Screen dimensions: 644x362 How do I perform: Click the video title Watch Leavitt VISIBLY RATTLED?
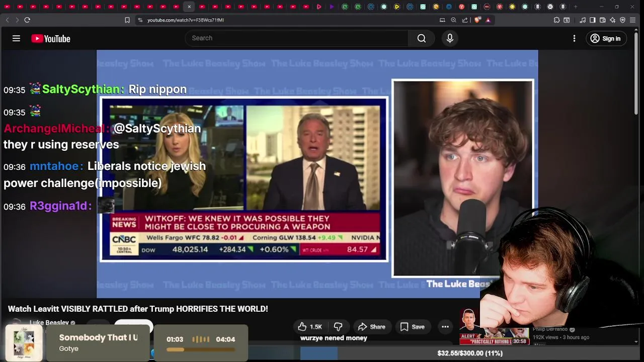pyautogui.click(x=138, y=309)
